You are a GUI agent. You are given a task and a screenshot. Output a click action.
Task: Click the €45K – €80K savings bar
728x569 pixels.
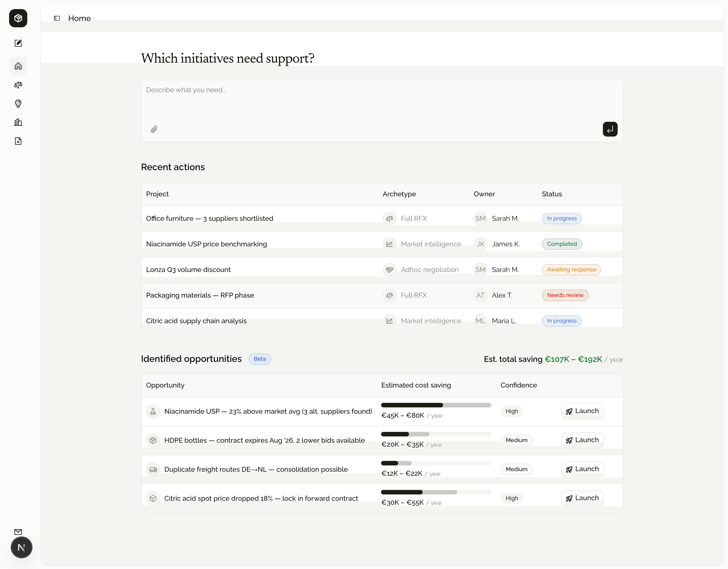436,405
